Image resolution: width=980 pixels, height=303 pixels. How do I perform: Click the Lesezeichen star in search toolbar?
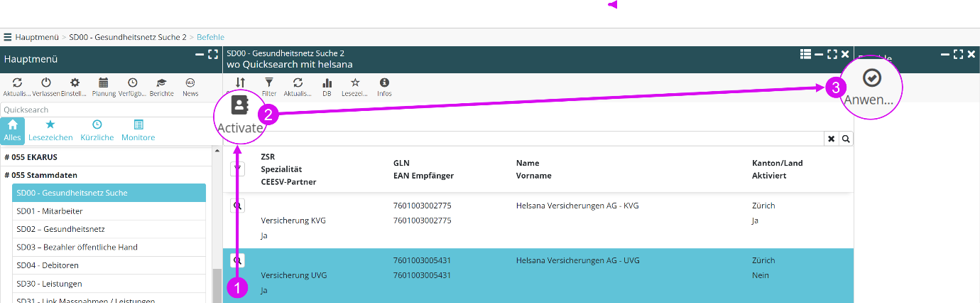(x=355, y=83)
